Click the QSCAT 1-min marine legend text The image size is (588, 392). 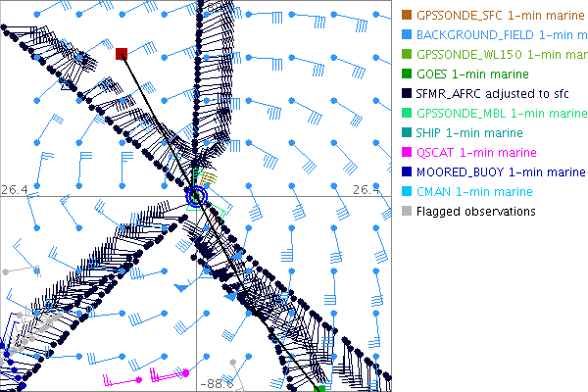click(x=476, y=152)
